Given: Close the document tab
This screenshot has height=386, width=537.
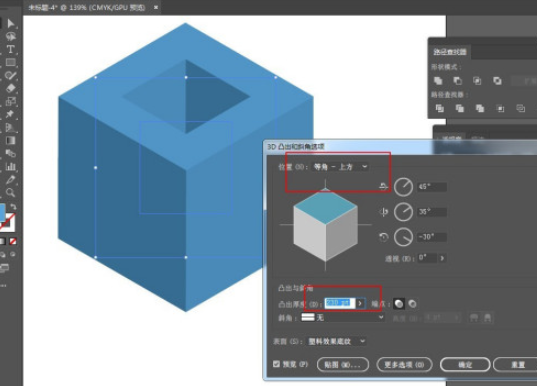Looking at the screenshot, I should tap(156, 7).
